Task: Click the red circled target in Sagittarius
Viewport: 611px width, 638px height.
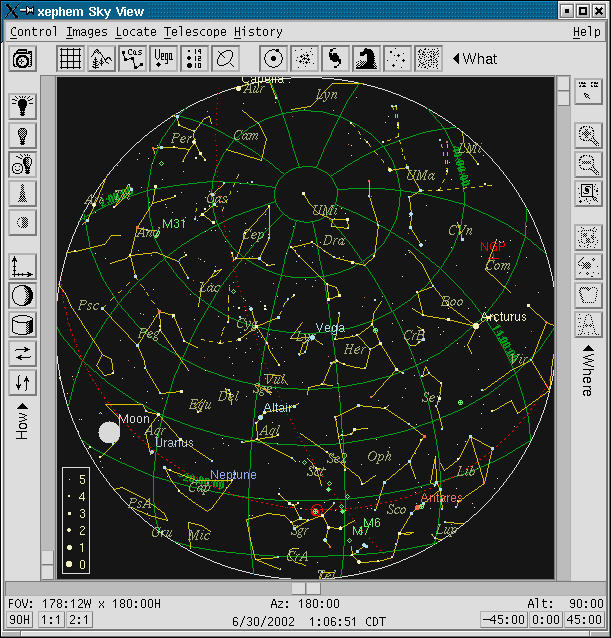Action: [x=316, y=511]
